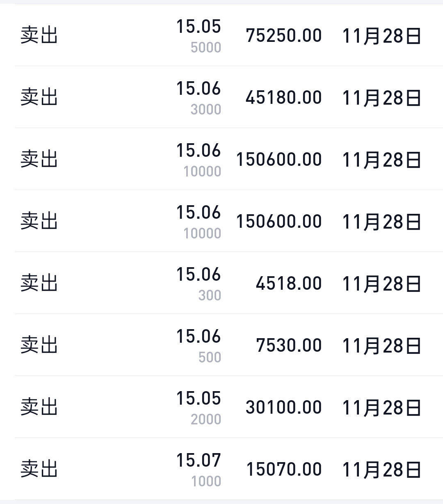The width and height of the screenshot is (443, 504).
Task: Click the 15.07 sell price
Action: 199,460
